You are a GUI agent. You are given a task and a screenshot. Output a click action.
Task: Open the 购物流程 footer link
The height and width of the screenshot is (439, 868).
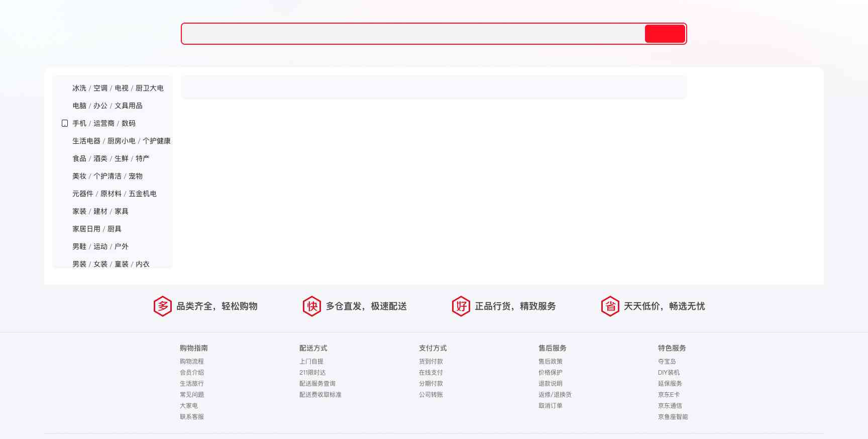coord(192,362)
